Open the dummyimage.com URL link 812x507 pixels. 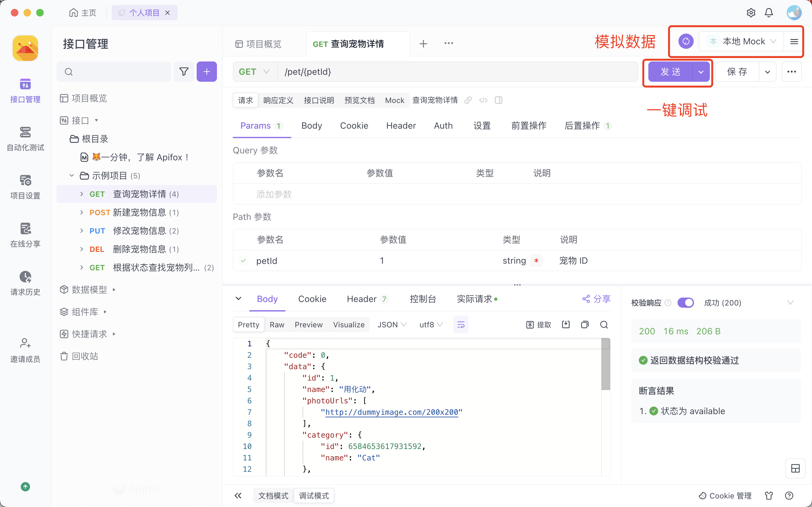(392, 412)
